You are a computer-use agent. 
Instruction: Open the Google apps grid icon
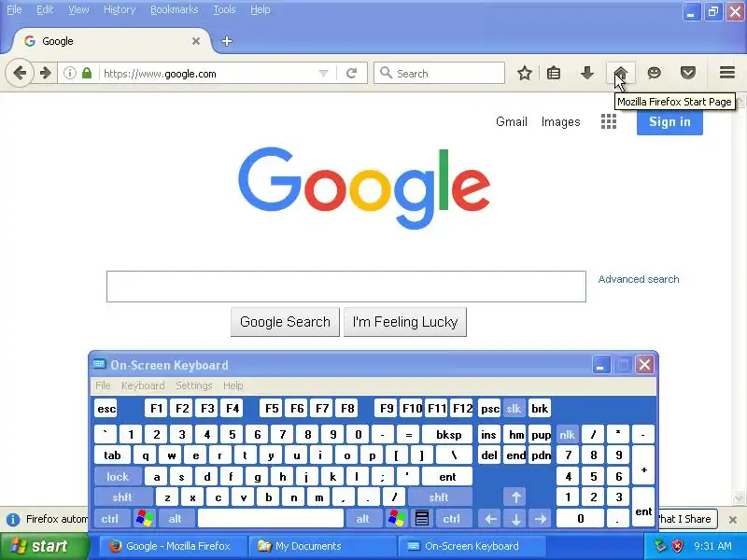click(x=609, y=122)
